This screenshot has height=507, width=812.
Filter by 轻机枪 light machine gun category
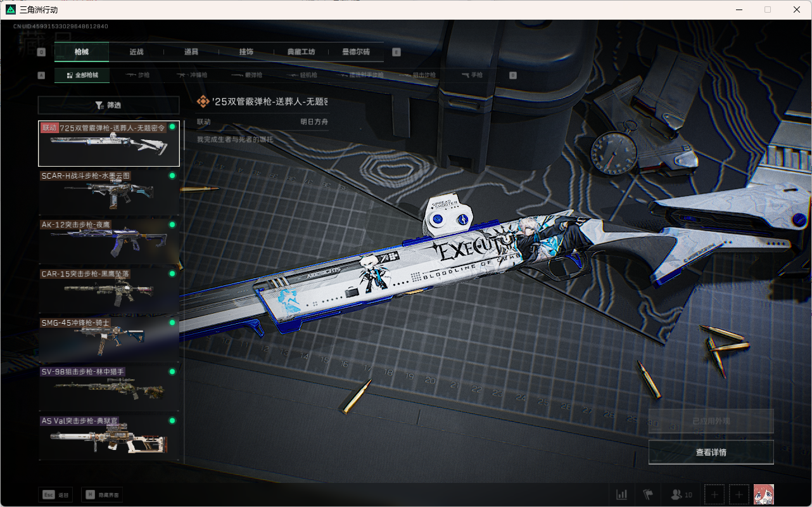pyautogui.click(x=301, y=75)
